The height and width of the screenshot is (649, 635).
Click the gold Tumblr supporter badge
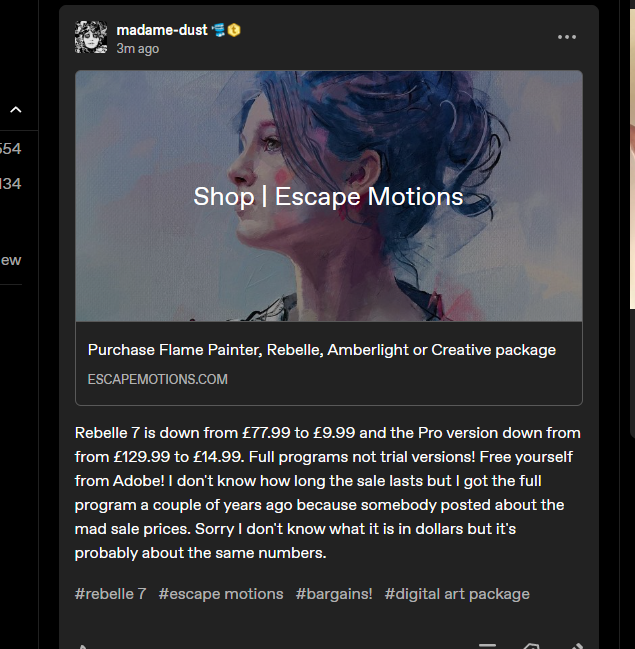click(x=234, y=30)
